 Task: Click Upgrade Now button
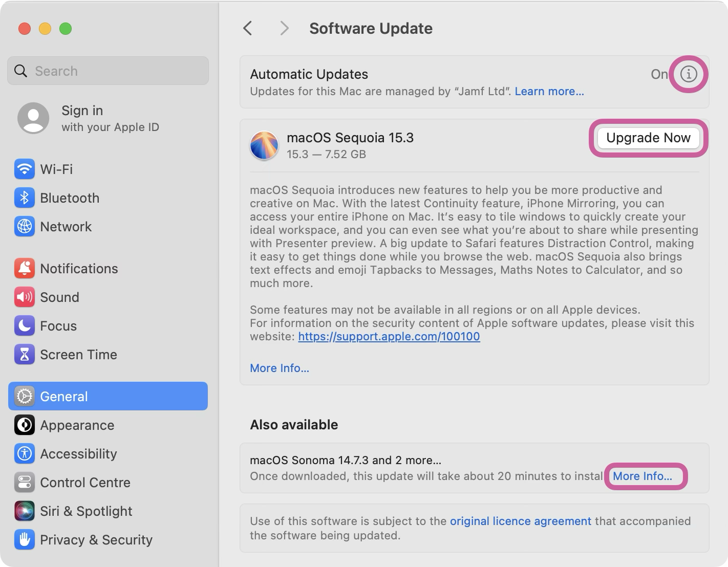[x=648, y=138]
